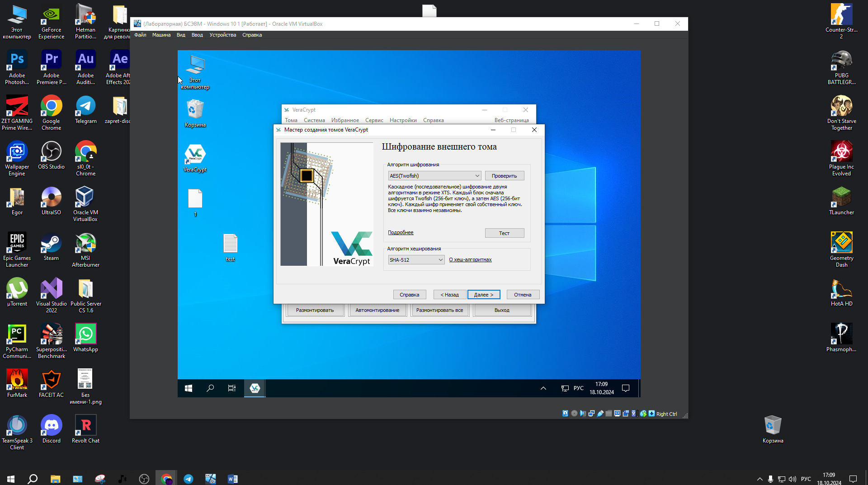Open Steam desktop shortcut
868x485 pixels.
tap(51, 246)
